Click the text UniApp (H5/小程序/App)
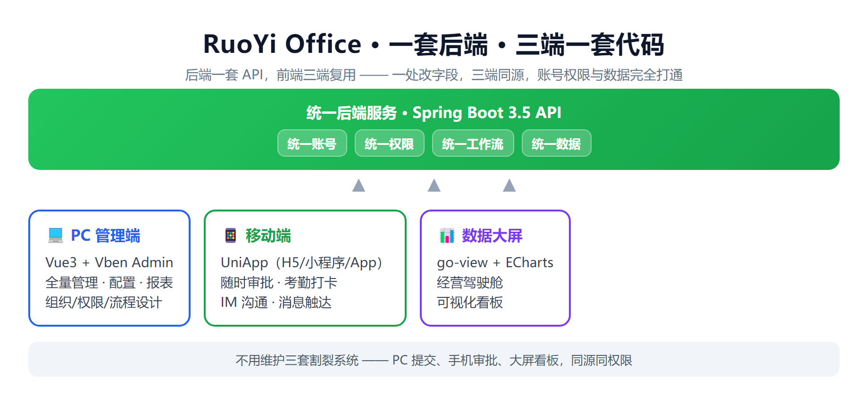 coord(301,262)
